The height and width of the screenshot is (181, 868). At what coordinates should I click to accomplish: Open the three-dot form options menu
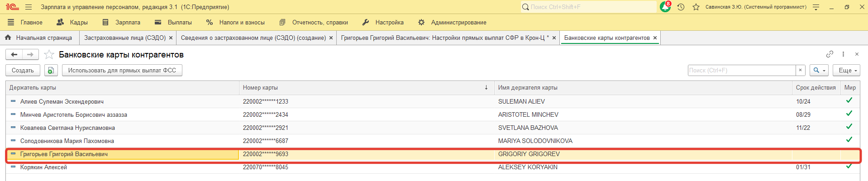843,54
